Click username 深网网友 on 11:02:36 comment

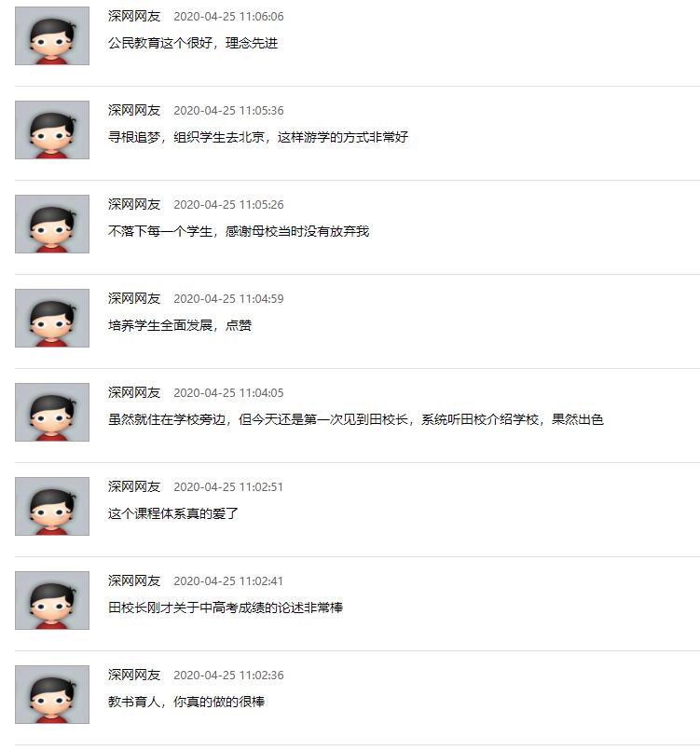pyautogui.click(x=134, y=675)
